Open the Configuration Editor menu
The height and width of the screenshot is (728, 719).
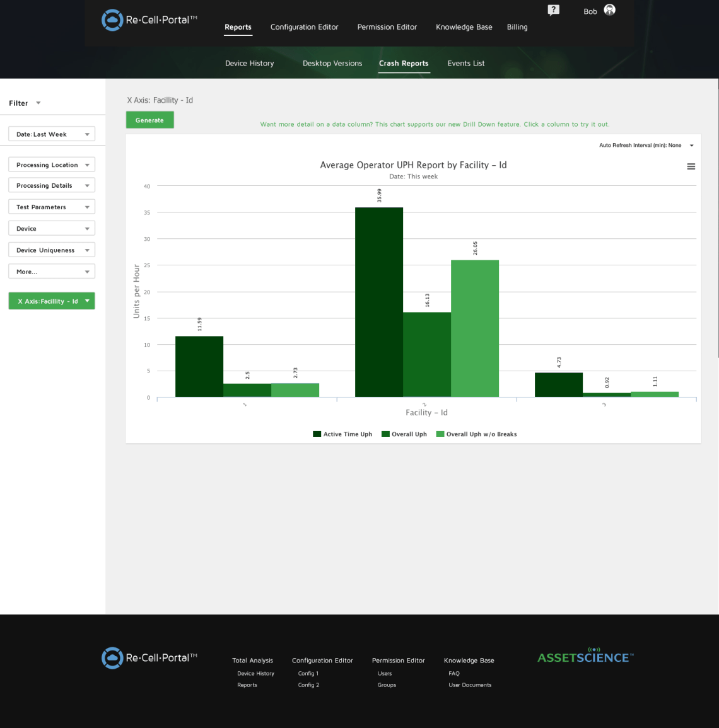pyautogui.click(x=304, y=27)
